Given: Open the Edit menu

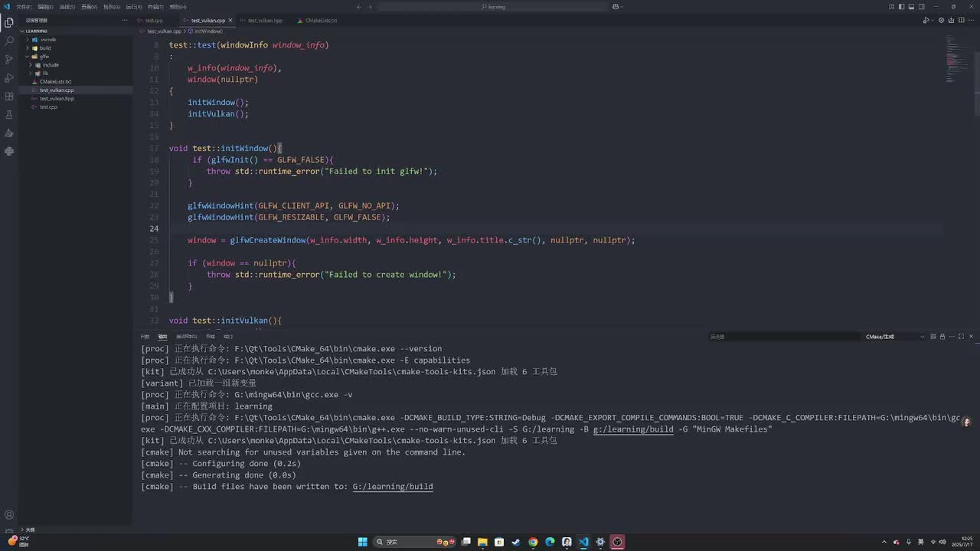Looking at the screenshot, I should click(46, 6).
